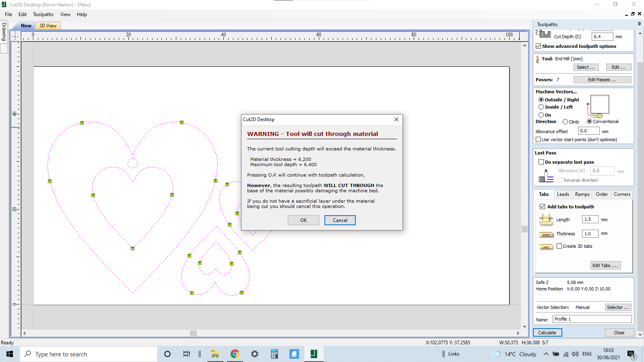
Task: Click drawing canvas vertical scroll-down arrow
Action: tap(524, 326)
